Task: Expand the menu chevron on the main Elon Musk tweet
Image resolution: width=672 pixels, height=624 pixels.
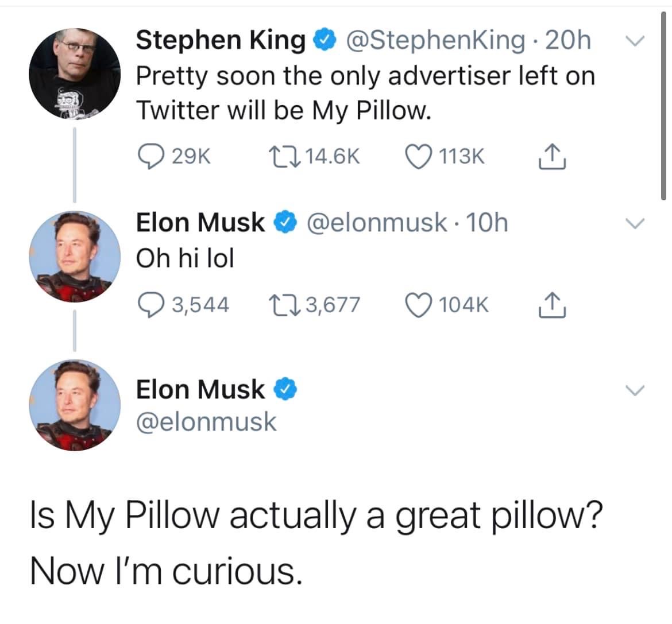Action: click(x=635, y=390)
